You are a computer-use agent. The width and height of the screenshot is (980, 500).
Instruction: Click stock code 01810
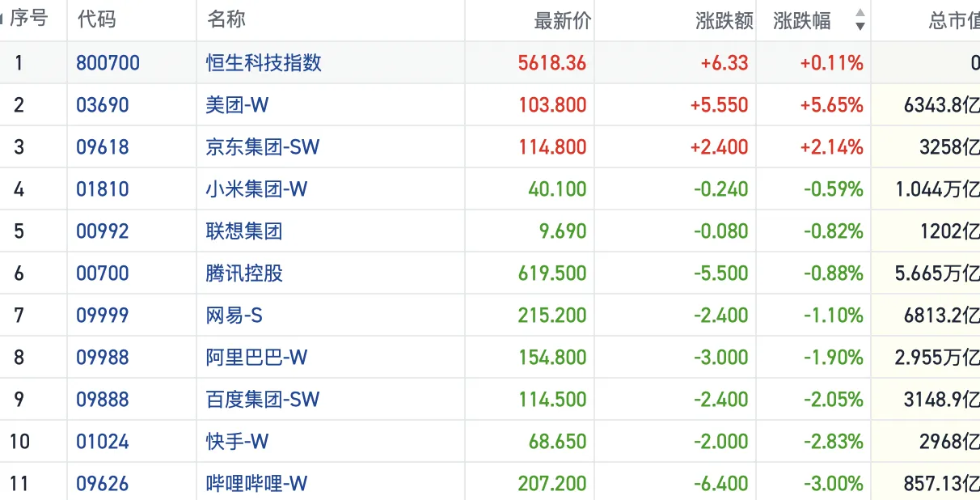tap(103, 189)
